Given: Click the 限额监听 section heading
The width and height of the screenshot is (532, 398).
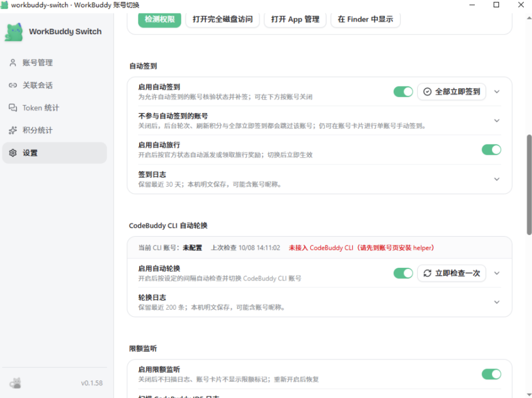Looking at the screenshot, I should click(x=143, y=349).
